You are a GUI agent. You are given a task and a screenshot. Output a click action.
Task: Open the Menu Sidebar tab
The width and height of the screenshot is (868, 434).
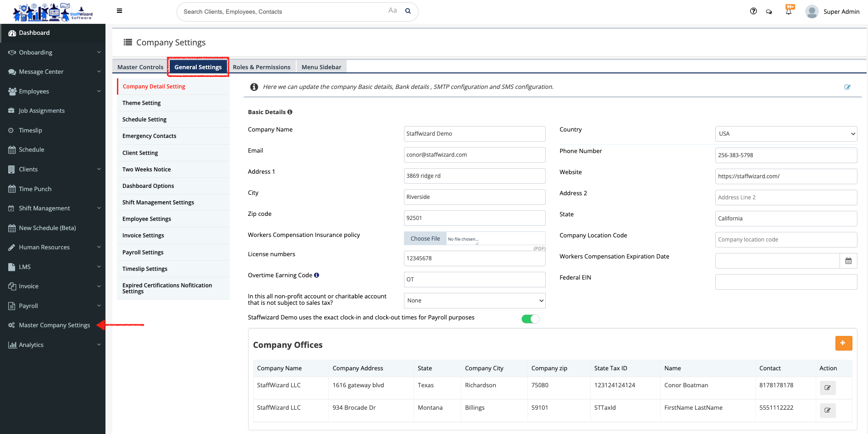321,67
